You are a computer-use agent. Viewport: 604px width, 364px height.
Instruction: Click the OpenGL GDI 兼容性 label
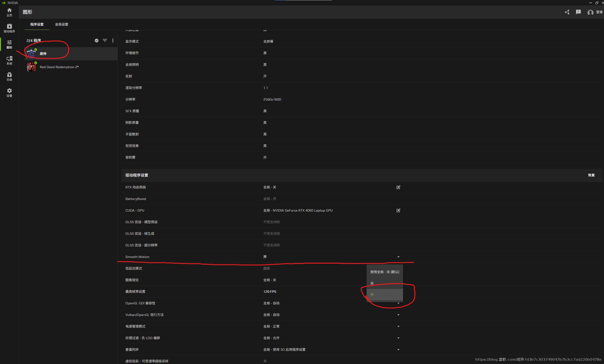pyautogui.click(x=140, y=303)
